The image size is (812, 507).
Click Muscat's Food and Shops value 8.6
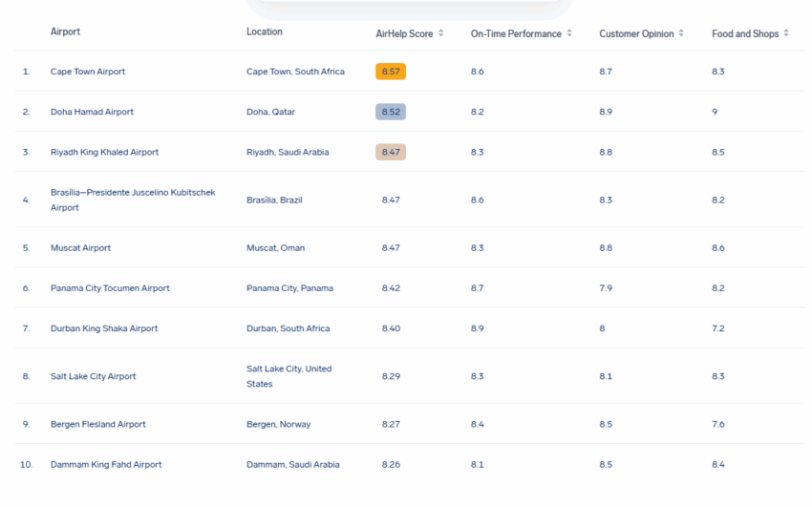click(718, 248)
